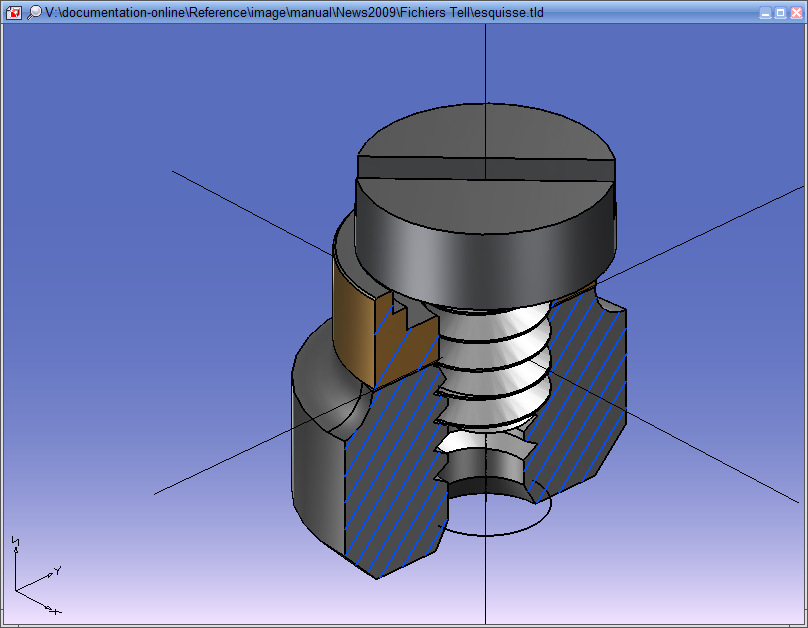The image size is (808, 628).
Task: Close the esquisse.tld document window
Action: click(x=795, y=13)
